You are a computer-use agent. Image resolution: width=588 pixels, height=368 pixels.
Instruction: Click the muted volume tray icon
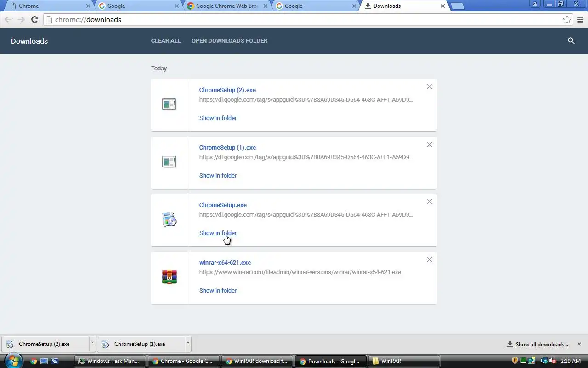point(553,361)
